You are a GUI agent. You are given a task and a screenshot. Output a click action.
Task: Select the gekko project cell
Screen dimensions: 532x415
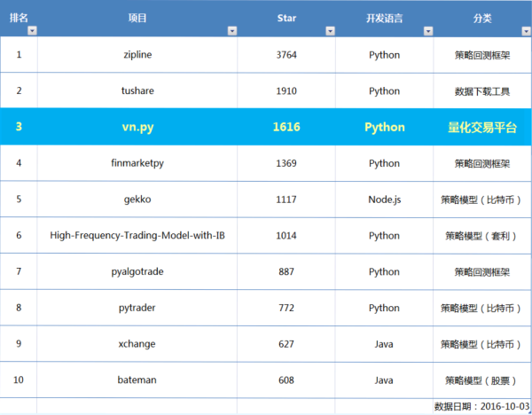coord(137,200)
